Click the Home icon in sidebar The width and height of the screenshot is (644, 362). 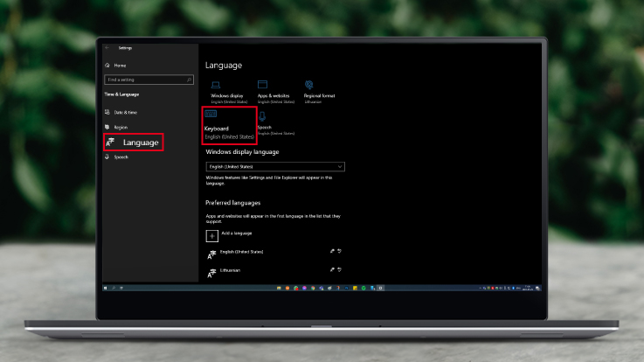108,66
